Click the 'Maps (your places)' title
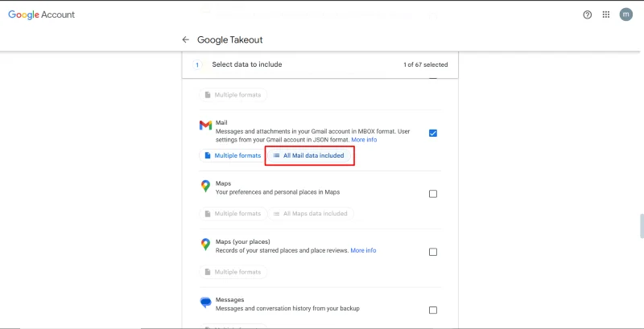The image size is (644, 329). coord(243,241)
